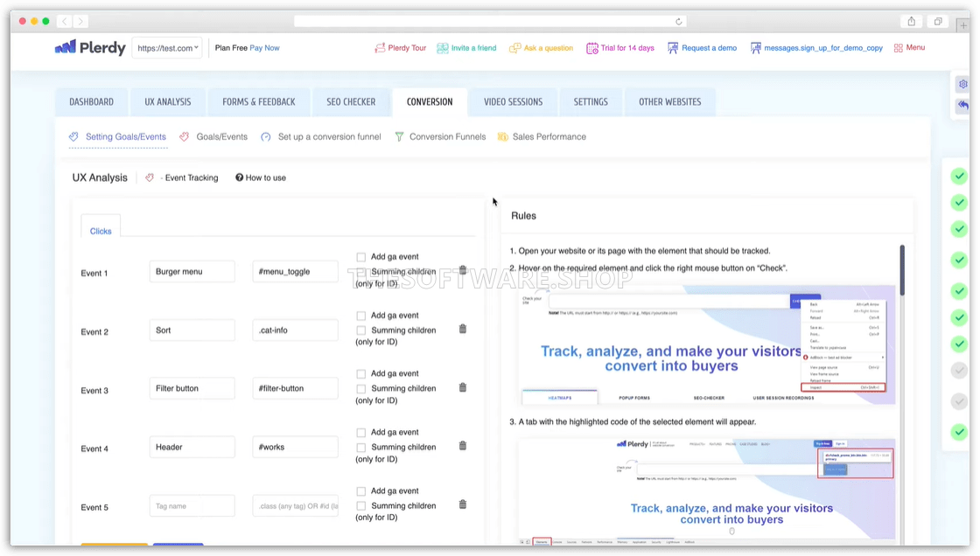980x556 pixels.
Task: Tick Add ga event for Event 4
Action: [x=360, y=433]
